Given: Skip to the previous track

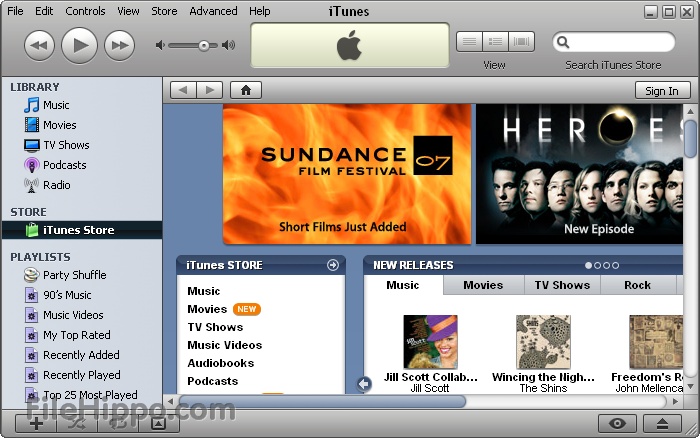Looking at the screenshot, I should (x=39, y=45).
